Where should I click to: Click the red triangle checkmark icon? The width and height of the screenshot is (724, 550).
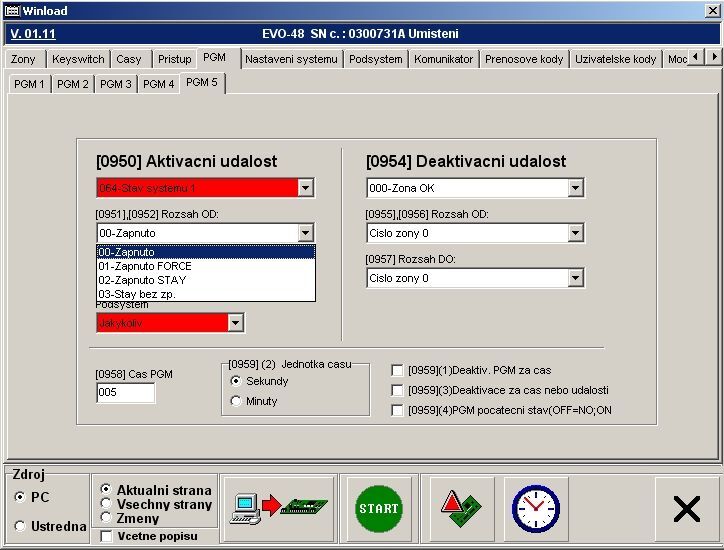point(460,509)
